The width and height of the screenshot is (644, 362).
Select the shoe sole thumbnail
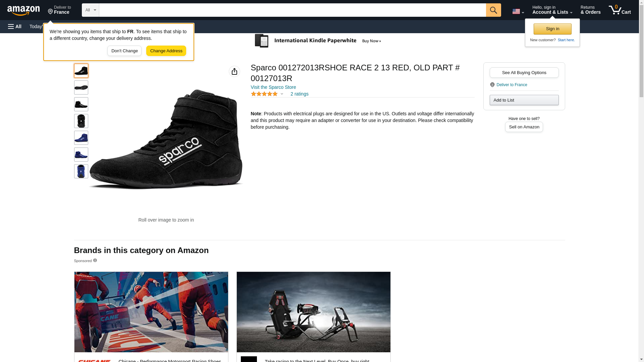coord(81,87)
